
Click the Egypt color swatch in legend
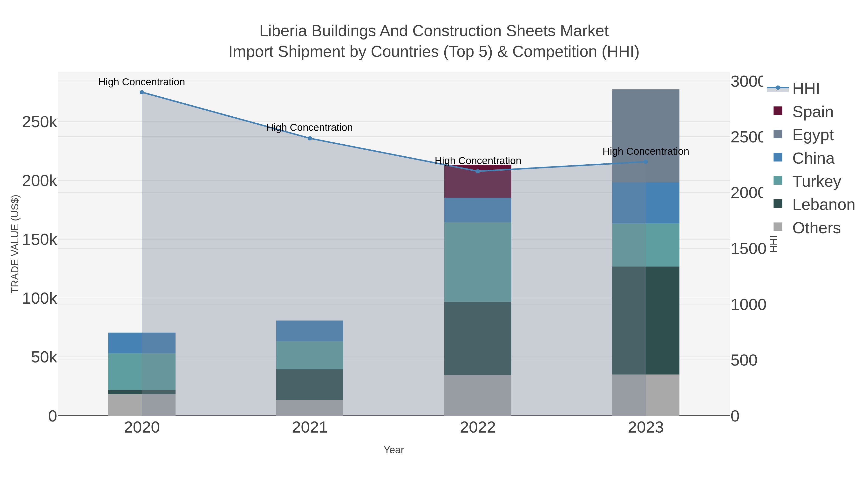click(778, 134)
